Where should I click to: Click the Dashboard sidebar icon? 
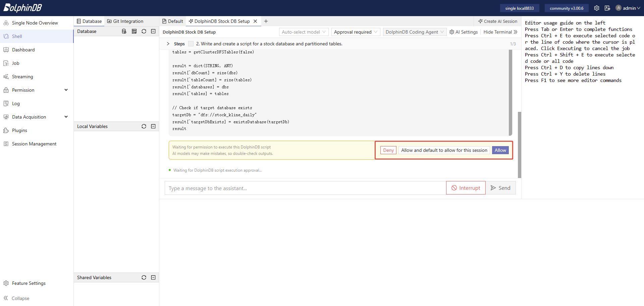coord(6,50)
